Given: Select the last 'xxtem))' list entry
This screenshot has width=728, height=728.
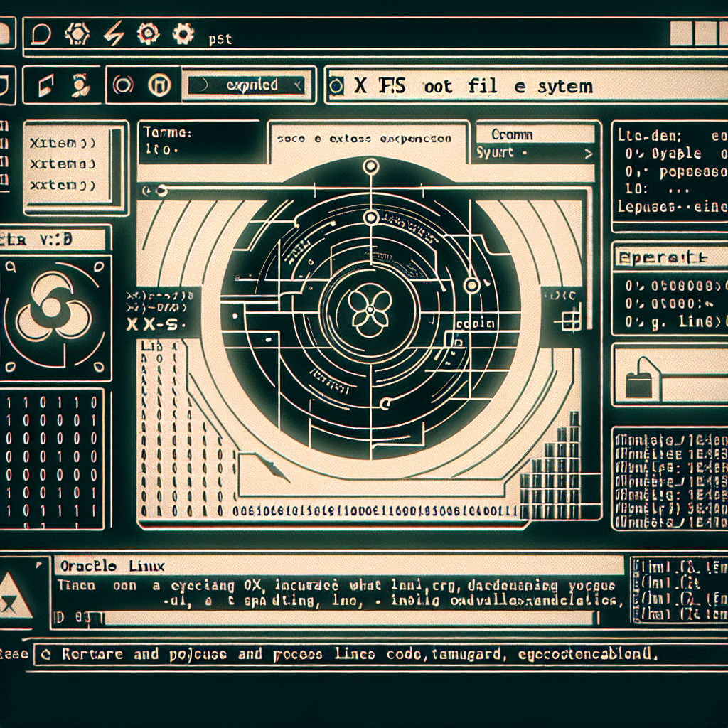Looking at the screenshot, I should point(63,186).
